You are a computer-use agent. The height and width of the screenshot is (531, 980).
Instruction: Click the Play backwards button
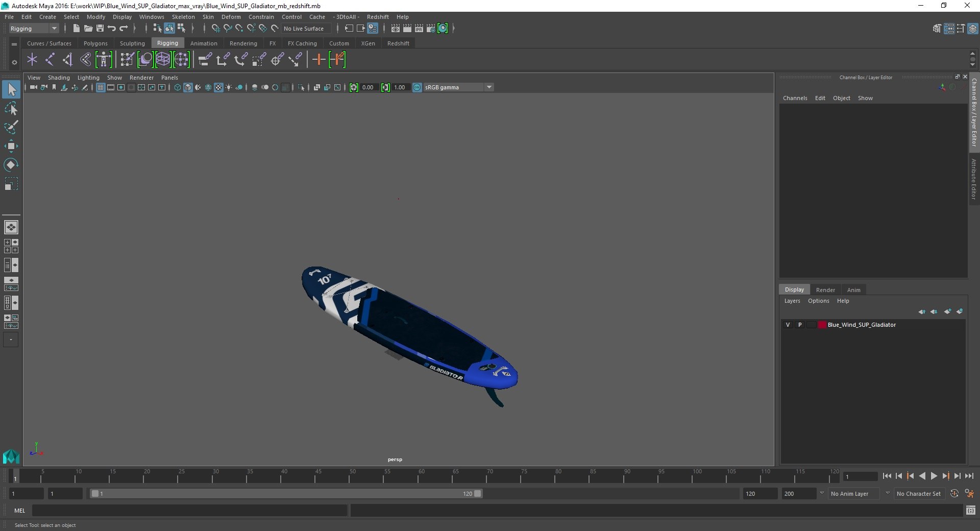pos(922,476)
